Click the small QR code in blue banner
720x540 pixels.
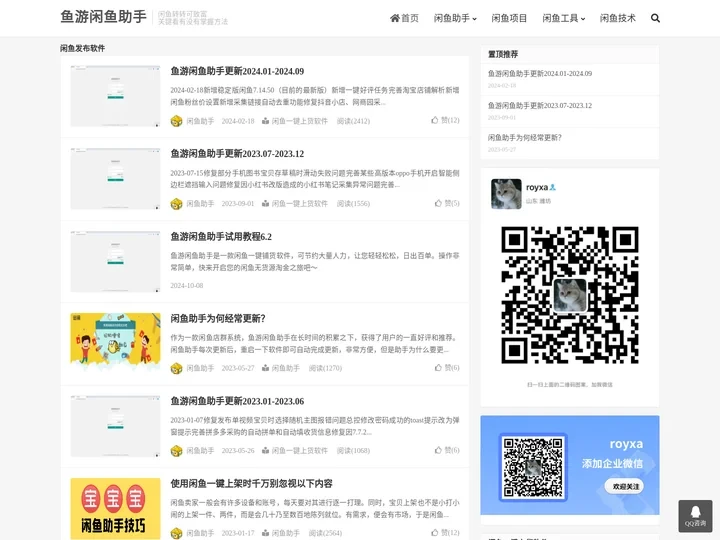tap(533, 467)
